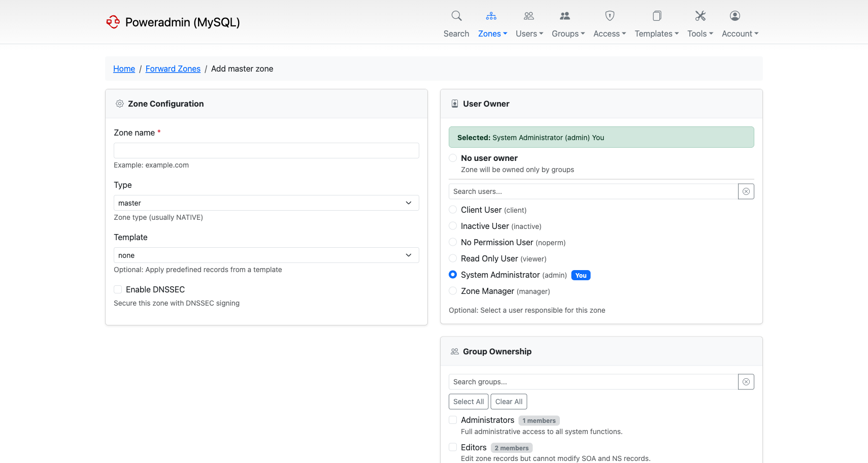Clear the group search with X icon
The height and width of the screenshot is (463, 868).
click(x=746, y=382)
